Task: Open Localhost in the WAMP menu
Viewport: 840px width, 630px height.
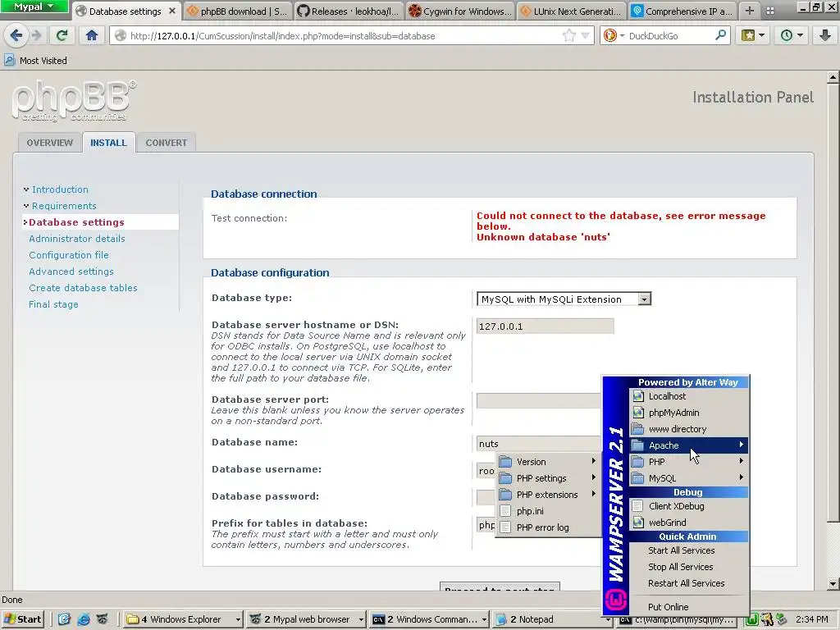Action: (x=688, y=396)
